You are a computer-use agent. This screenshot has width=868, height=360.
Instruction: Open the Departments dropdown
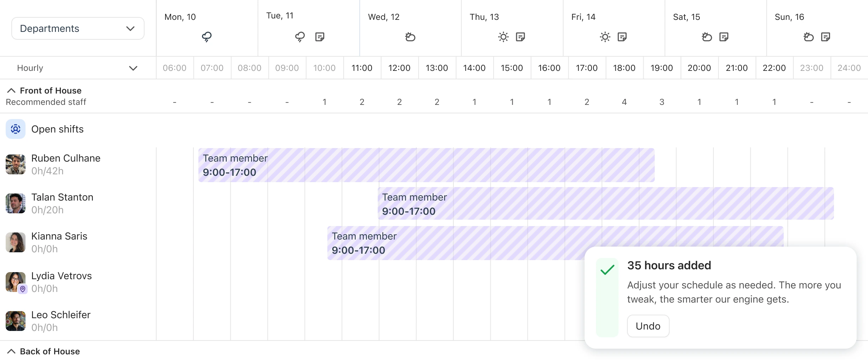78,28
